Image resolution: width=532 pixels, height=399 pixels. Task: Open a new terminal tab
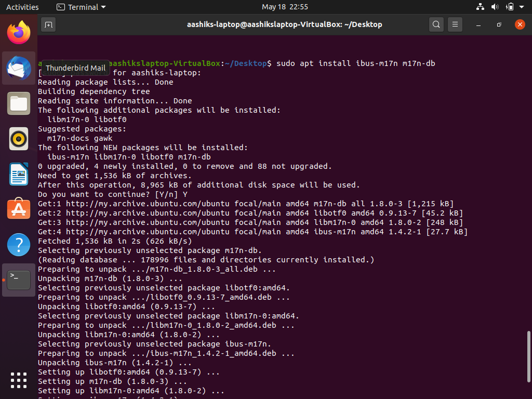pos(48,24)
